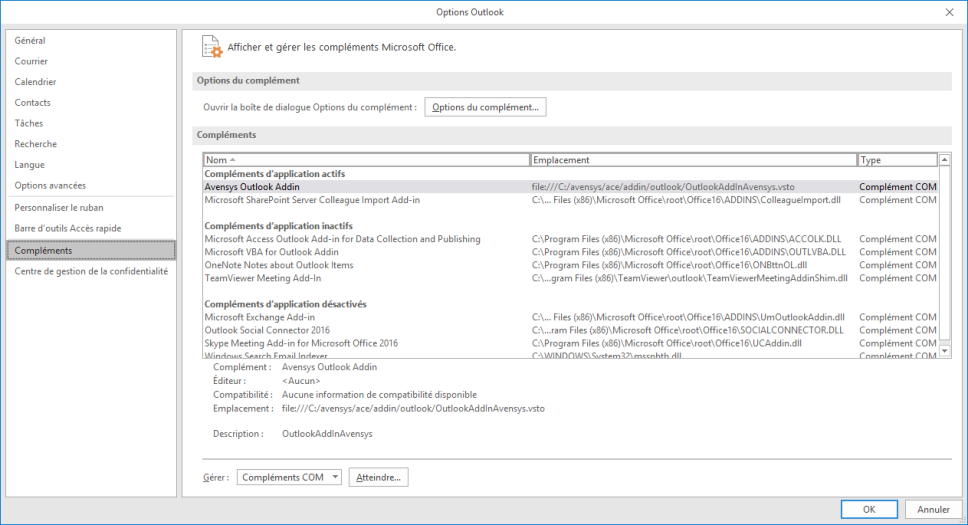Select the Calendrier category
Image resolution: width=968 pixels, height=525 pixels.
coord(35,82)
